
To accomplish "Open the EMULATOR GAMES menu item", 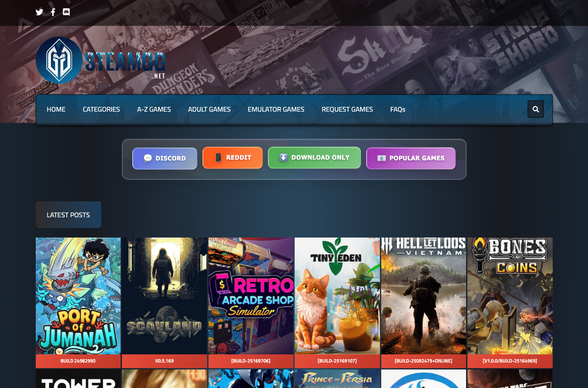I will pyautogui.click(x=276, y=110).
